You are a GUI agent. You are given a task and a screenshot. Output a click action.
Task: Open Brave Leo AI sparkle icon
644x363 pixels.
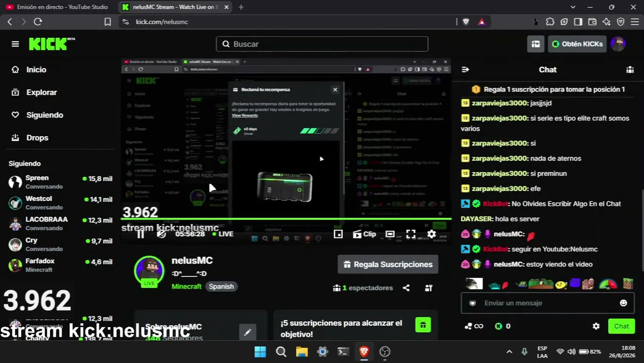[x=606, y=22]
